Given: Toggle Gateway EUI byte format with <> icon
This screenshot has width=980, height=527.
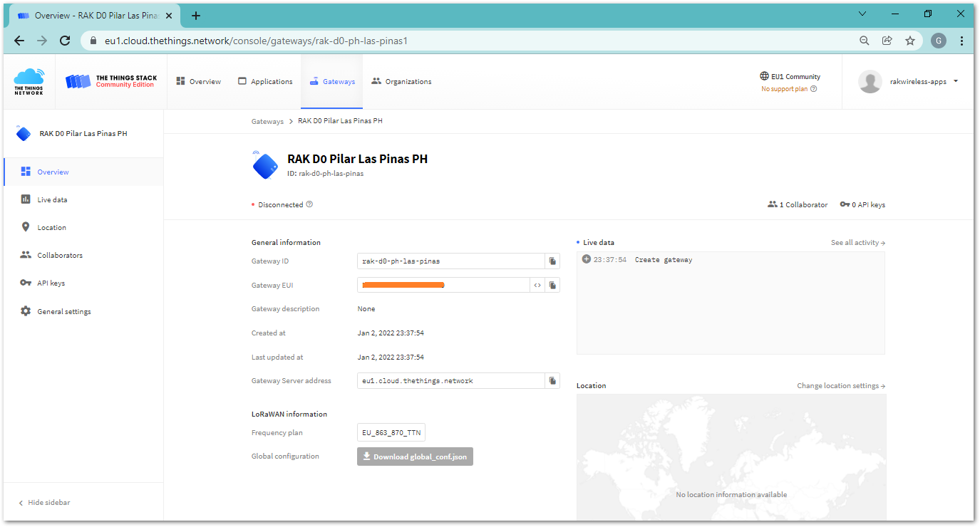Looking at the screenshot, I should [x=538, y=285].
